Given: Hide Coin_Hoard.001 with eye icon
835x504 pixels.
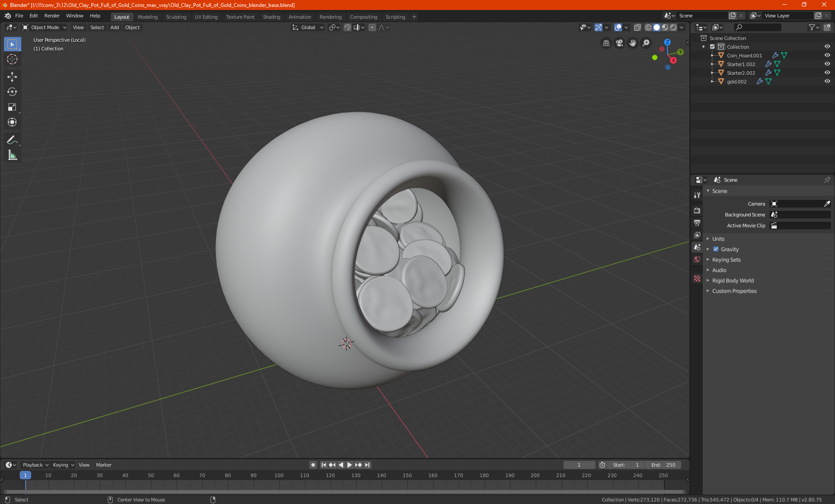Looking at the screenshot, I should [x=827, y=55].
